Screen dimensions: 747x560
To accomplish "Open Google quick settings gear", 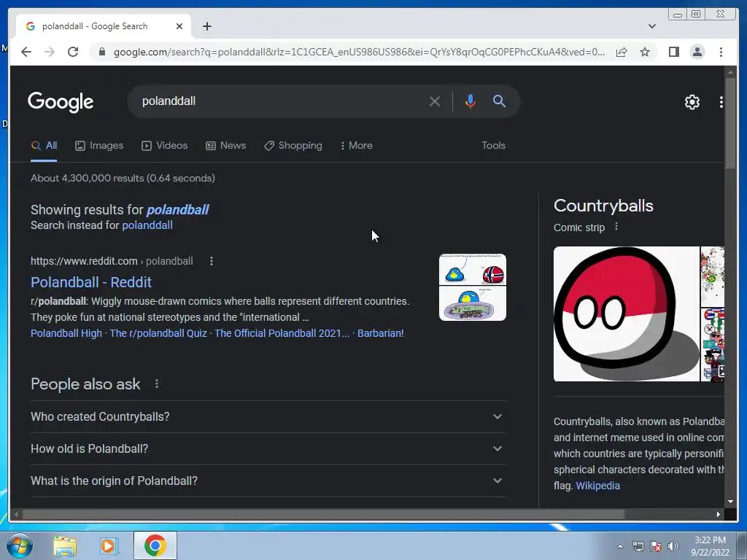I will tap(692, 101).
